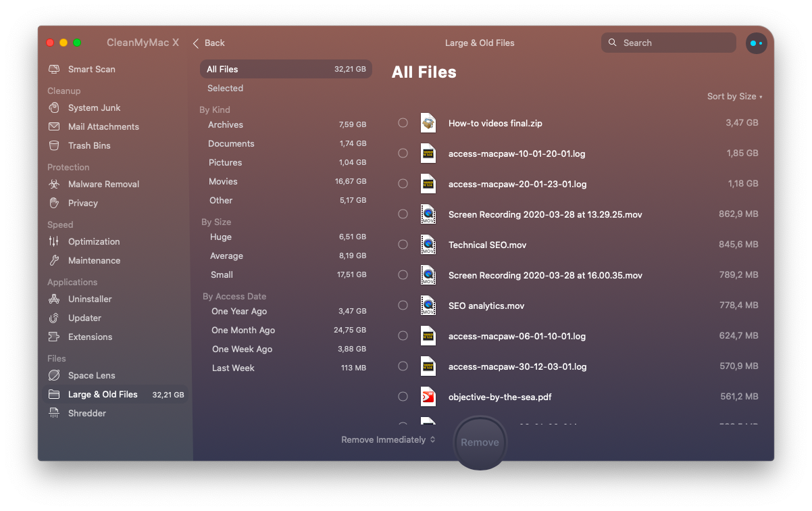Click the System Junk icon

click(54, 107)
